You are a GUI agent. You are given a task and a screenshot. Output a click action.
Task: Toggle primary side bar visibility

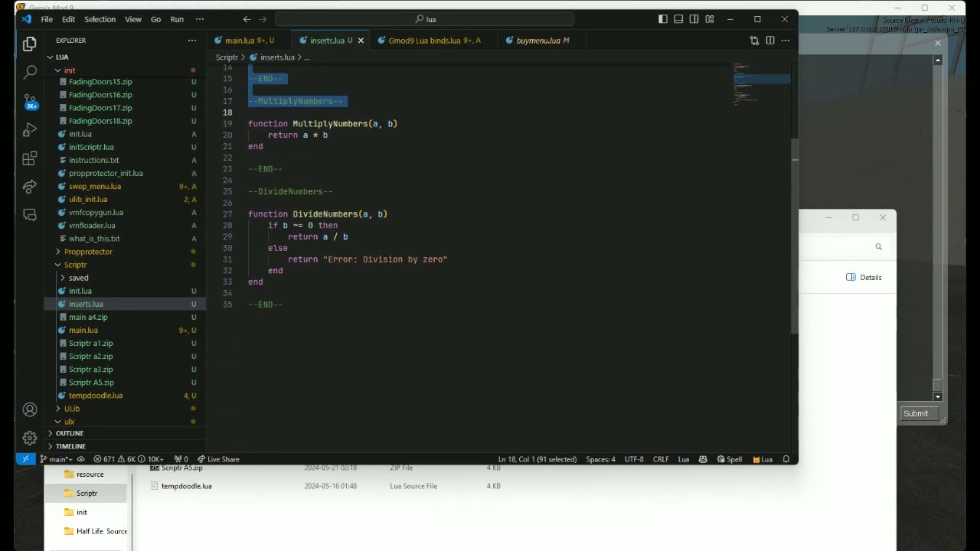[663, 19]
